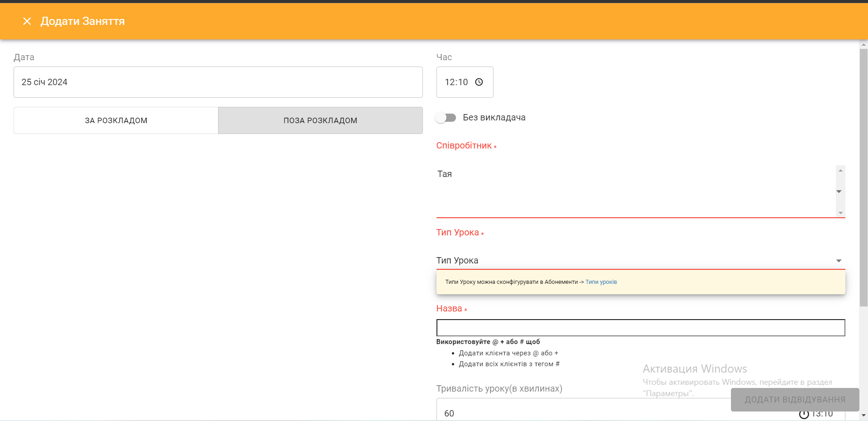This screenshot has height=421, width=868.
Task: Enable the Без викладача toggle
Action: tap(446, 118)
